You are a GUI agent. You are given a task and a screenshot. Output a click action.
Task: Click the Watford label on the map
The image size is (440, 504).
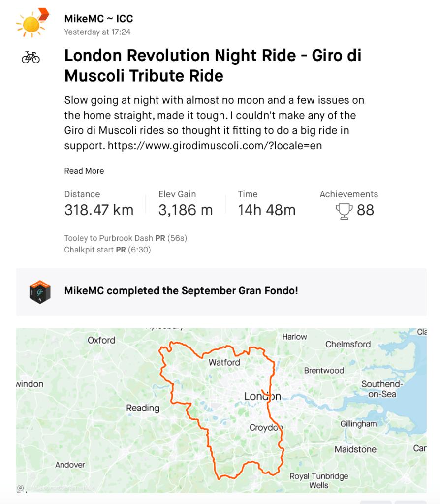point(224,363)
